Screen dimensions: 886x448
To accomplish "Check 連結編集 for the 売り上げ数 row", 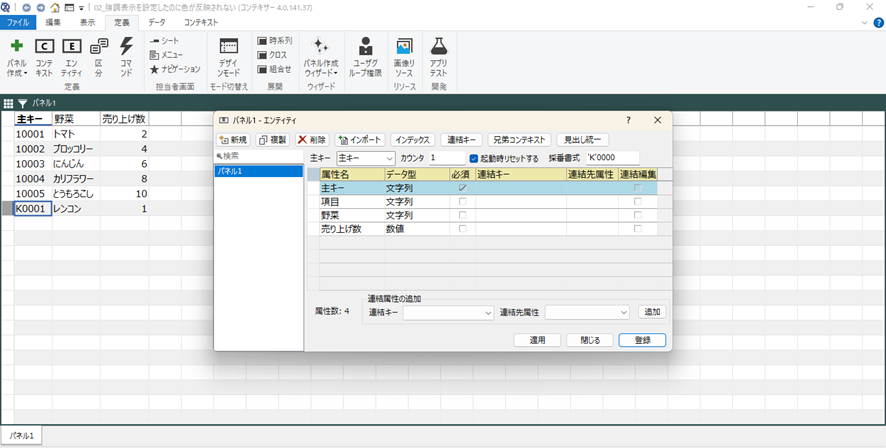I will 637,229.
